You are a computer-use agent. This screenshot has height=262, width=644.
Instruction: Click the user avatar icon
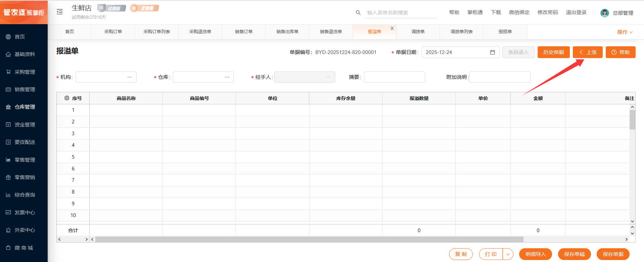coord(604,13)
